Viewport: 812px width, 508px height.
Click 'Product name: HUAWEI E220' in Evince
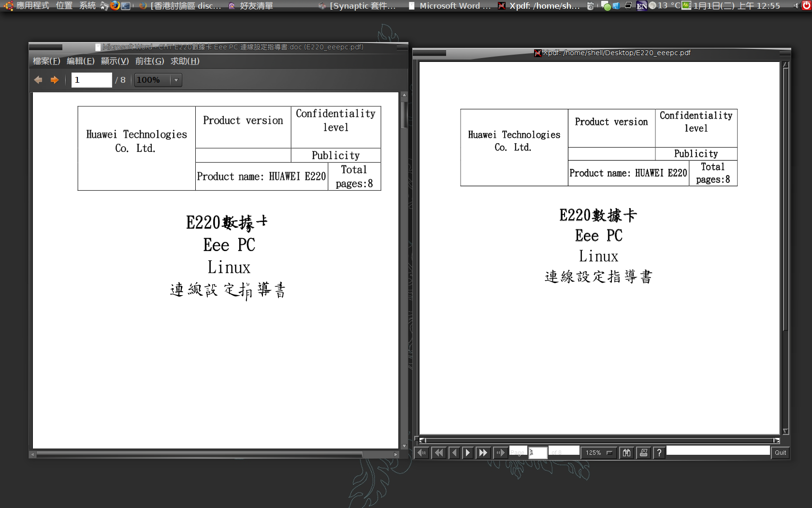coord(261,177)
